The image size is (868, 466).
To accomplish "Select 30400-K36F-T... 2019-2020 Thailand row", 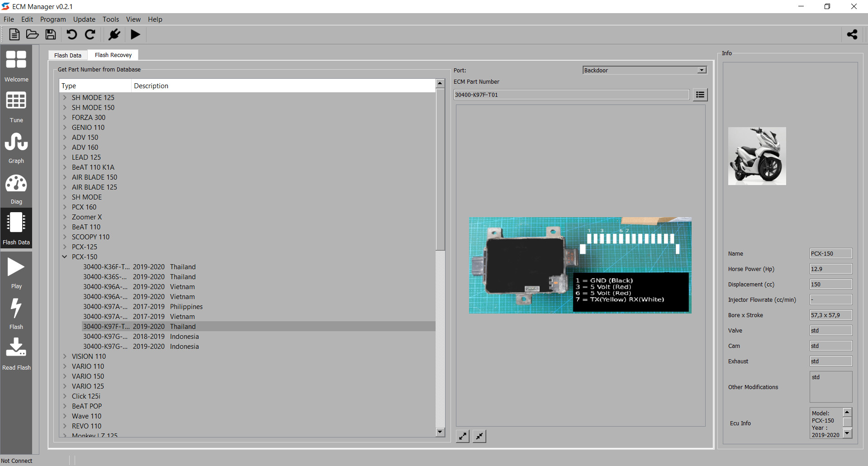I will [258, 267].
